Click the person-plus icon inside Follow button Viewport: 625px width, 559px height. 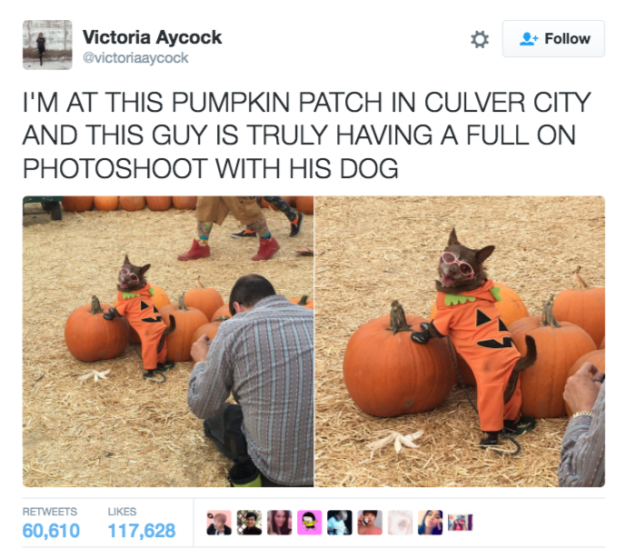tap(529, 39)
